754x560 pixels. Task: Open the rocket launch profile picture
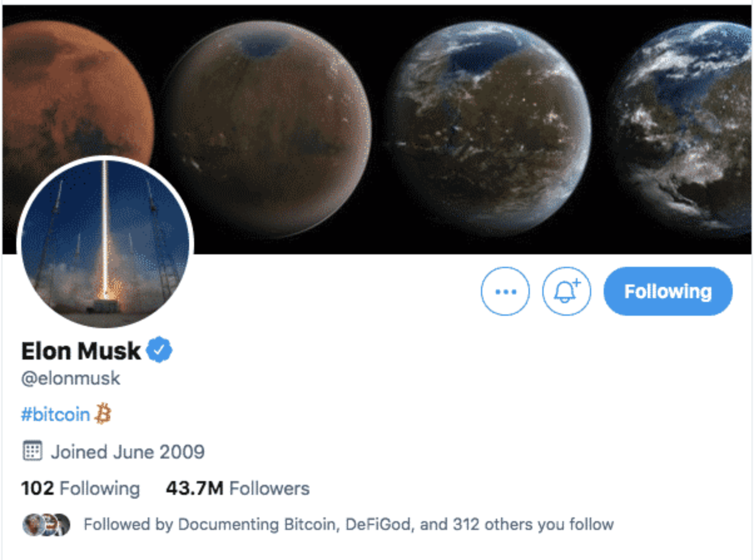tap(105, 243)
